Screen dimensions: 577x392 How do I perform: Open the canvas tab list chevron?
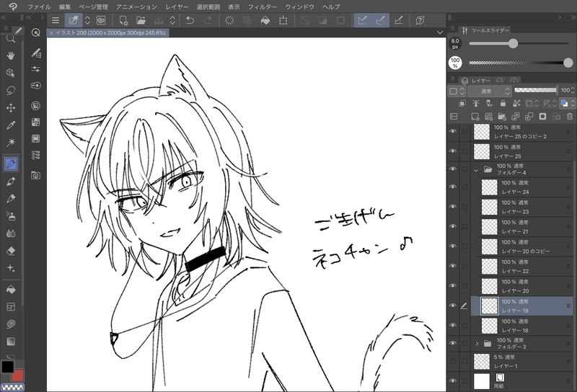point(440,32)
